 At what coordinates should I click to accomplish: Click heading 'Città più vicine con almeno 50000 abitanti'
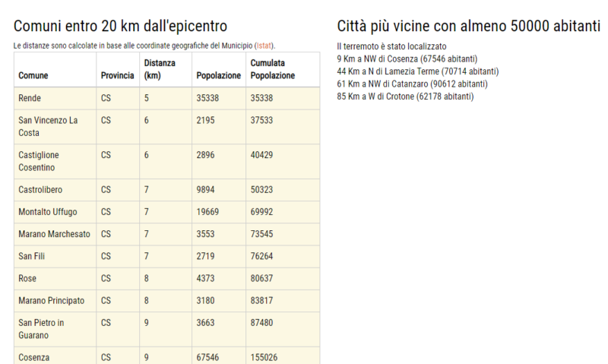coord(468,27)
